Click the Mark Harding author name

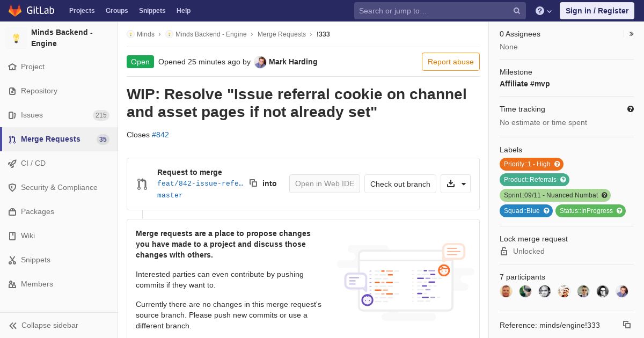click(x=293, y=62)
